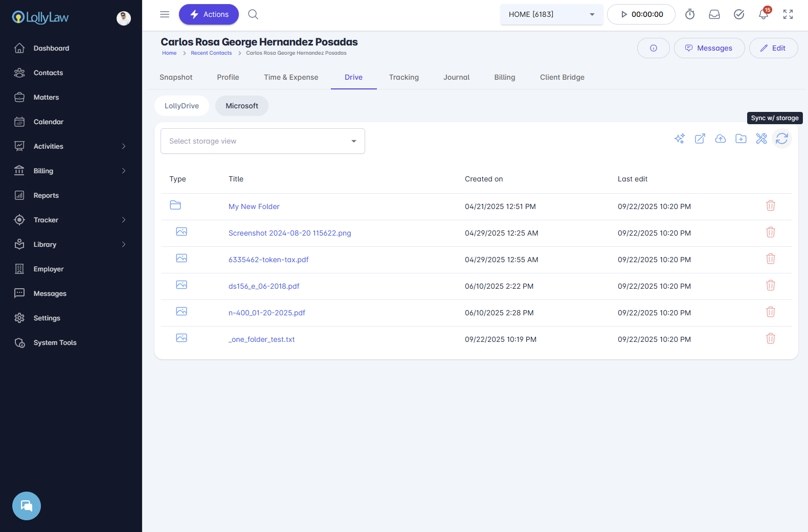
Task: Click the Actions button
Action: pos(209,14)
